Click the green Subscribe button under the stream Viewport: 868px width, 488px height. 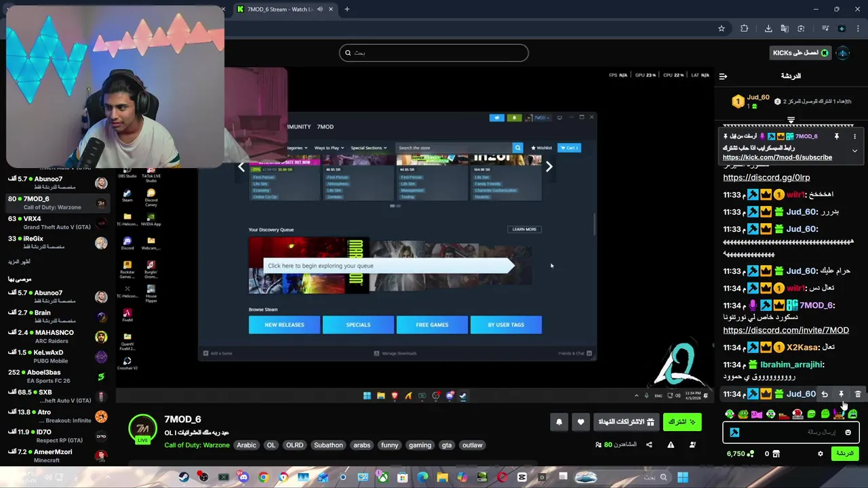coord(682,422)
